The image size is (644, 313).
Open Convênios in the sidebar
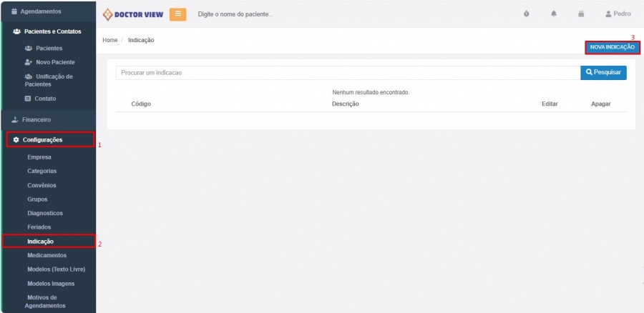tap(42, 185)
